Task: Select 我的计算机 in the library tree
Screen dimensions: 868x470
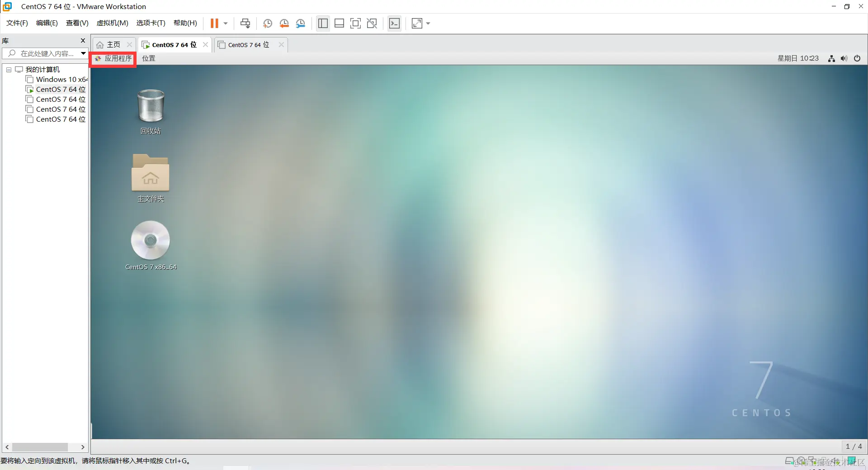Action: pos(42,70)
